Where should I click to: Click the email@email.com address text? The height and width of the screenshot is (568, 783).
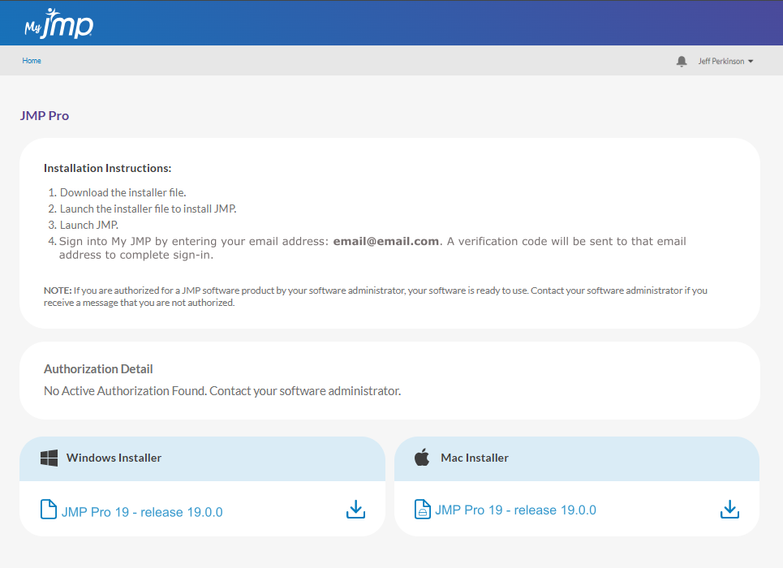click(x=386, y=241)
